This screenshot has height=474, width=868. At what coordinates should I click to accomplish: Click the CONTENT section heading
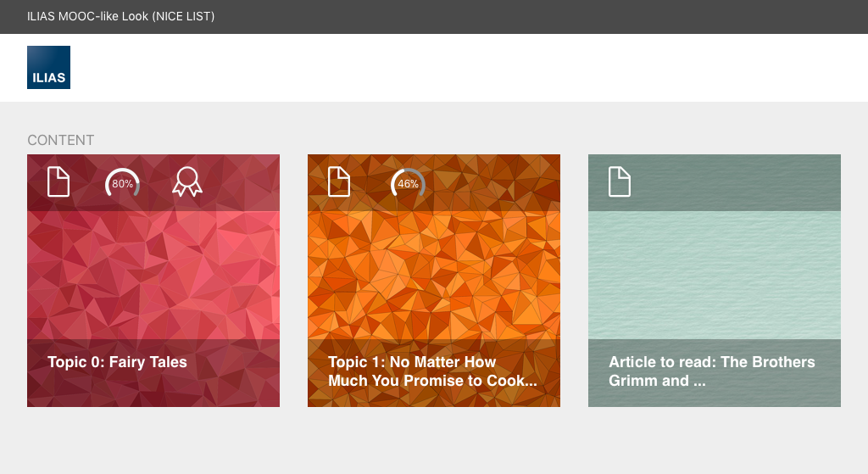tap(61, 140)
